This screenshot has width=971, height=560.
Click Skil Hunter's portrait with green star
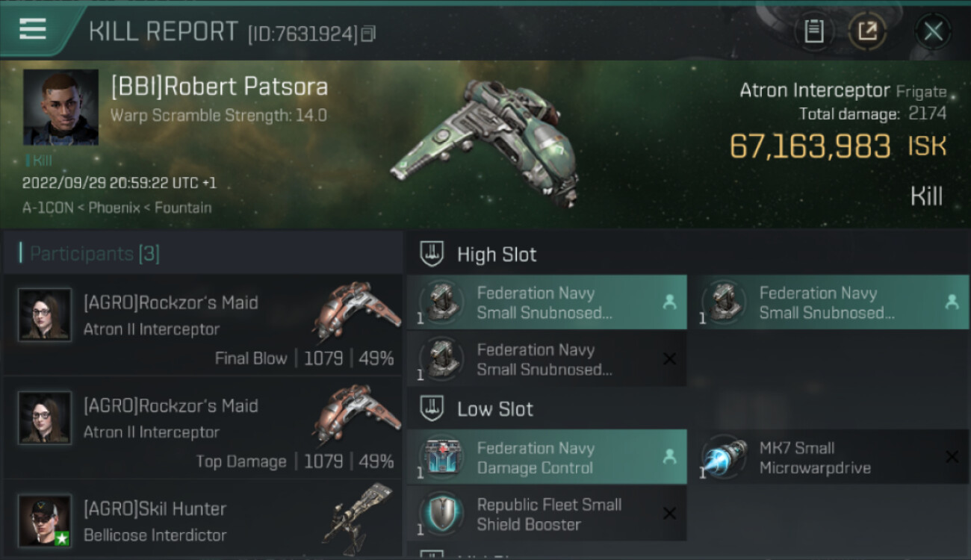pos(45,520)
